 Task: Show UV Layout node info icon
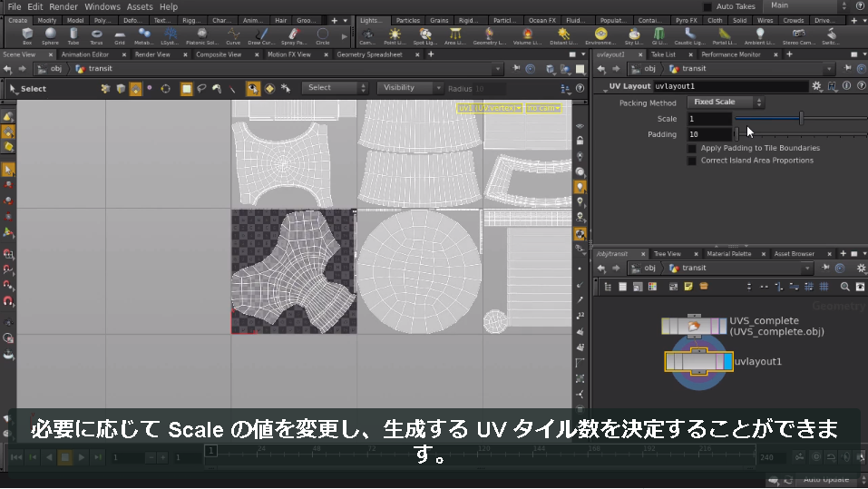tap(846, 86)
